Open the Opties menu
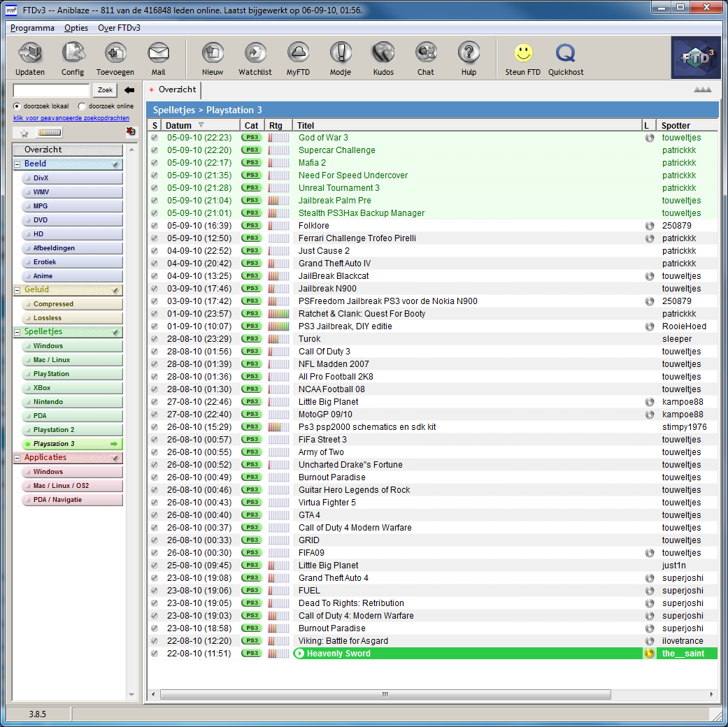Screen dimensions: 728x727 pos(76,28)
